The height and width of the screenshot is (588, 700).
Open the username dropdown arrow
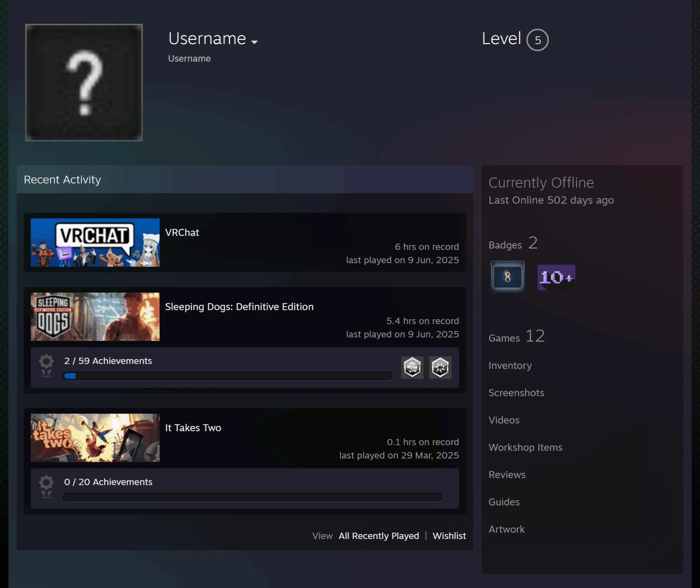tap(254, 42)
